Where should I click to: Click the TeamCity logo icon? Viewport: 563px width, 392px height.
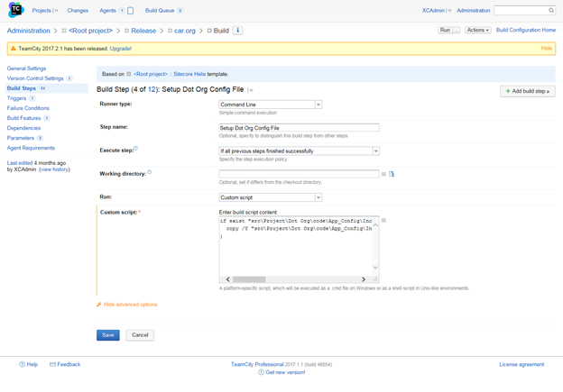pyautogui.click(x=15, y=10)
